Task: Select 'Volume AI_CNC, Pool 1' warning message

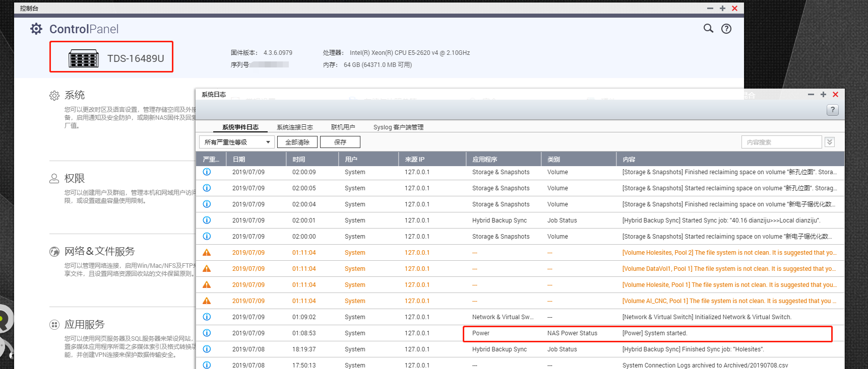Action: tap(729, 301)
